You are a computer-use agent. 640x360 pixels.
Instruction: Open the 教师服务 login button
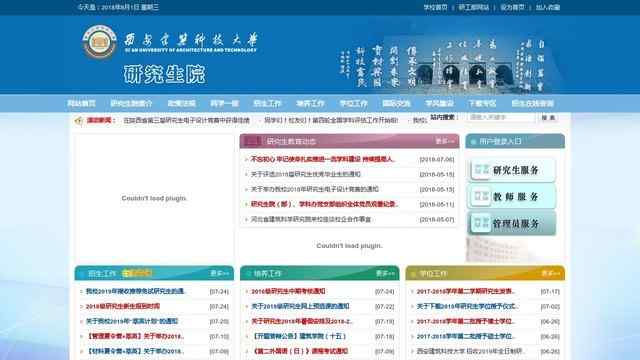[512, 197]
